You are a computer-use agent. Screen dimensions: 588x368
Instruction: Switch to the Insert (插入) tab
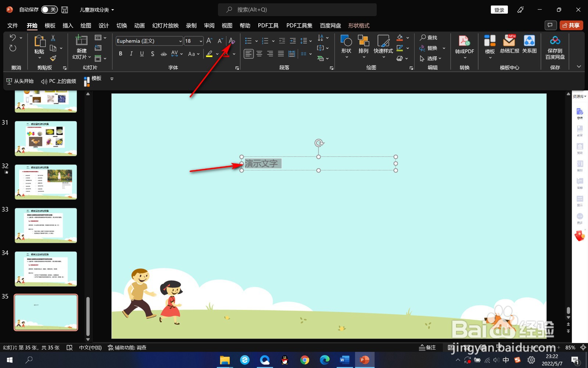pyautogui.click(x=68, y=25)
